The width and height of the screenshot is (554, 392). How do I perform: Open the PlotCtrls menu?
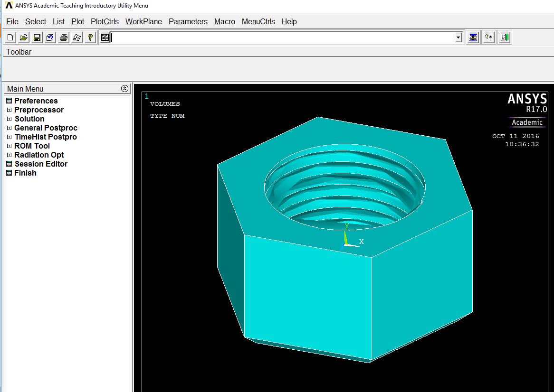[105, 21]
